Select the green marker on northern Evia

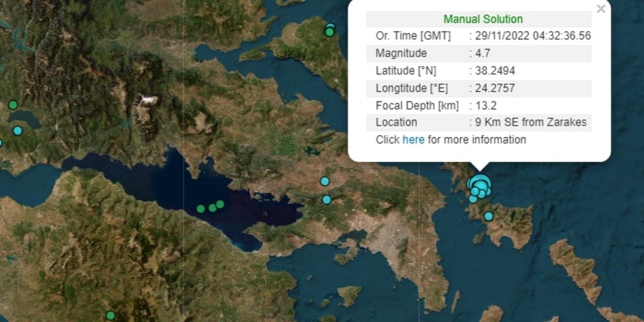[x=329, y=32]
